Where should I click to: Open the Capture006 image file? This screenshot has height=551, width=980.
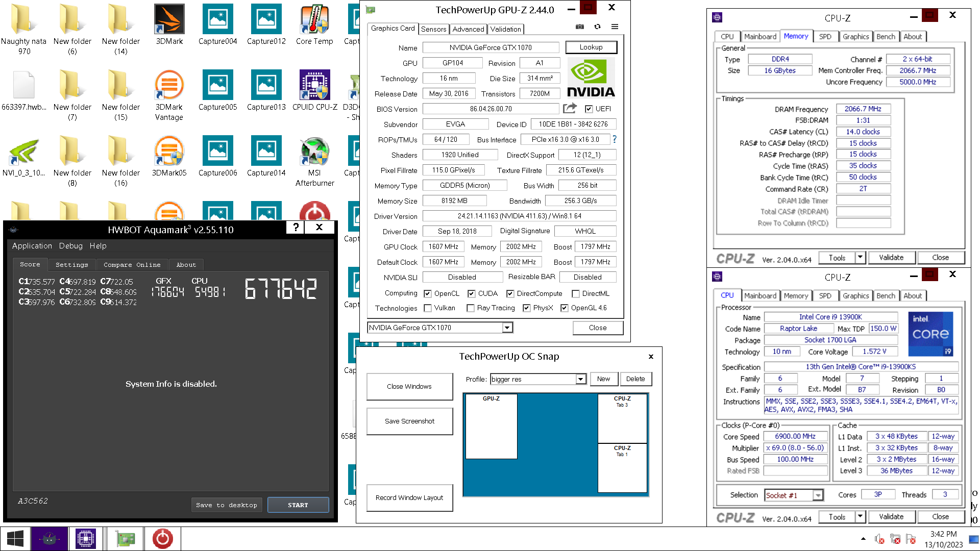click(x=217, y=156)
